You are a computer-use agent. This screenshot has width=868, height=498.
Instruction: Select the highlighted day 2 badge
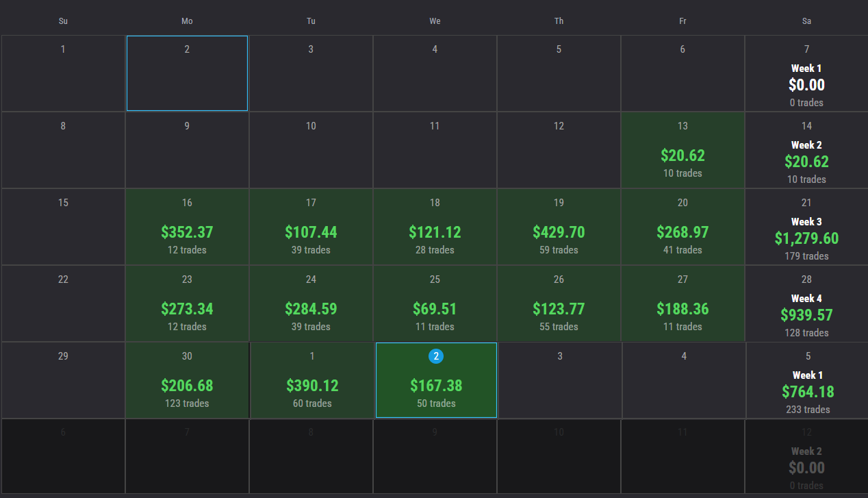coord(435,356)
